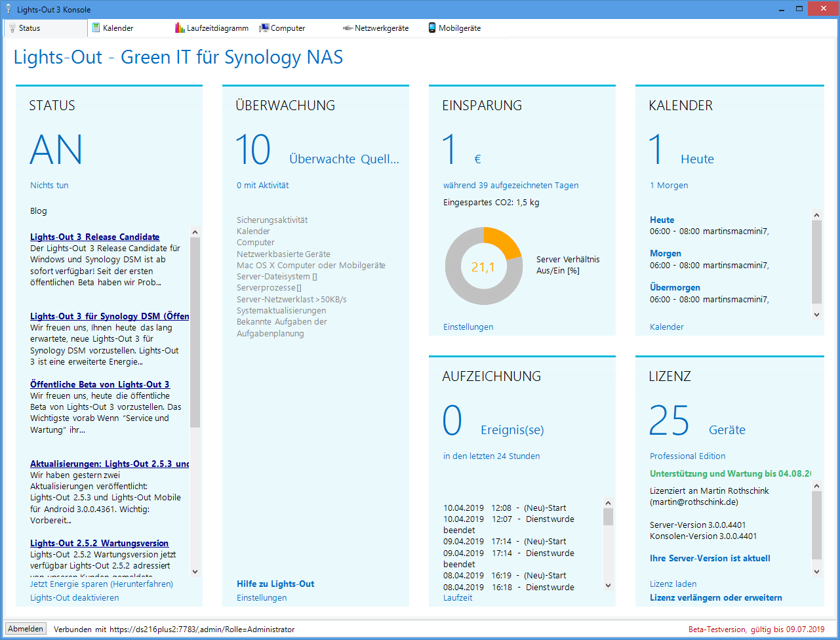Screen dimensions: 840x640
Task: Click 'in den letzten 24 Stunden' link
Action: pyautogui.click(x=492, y=456)
